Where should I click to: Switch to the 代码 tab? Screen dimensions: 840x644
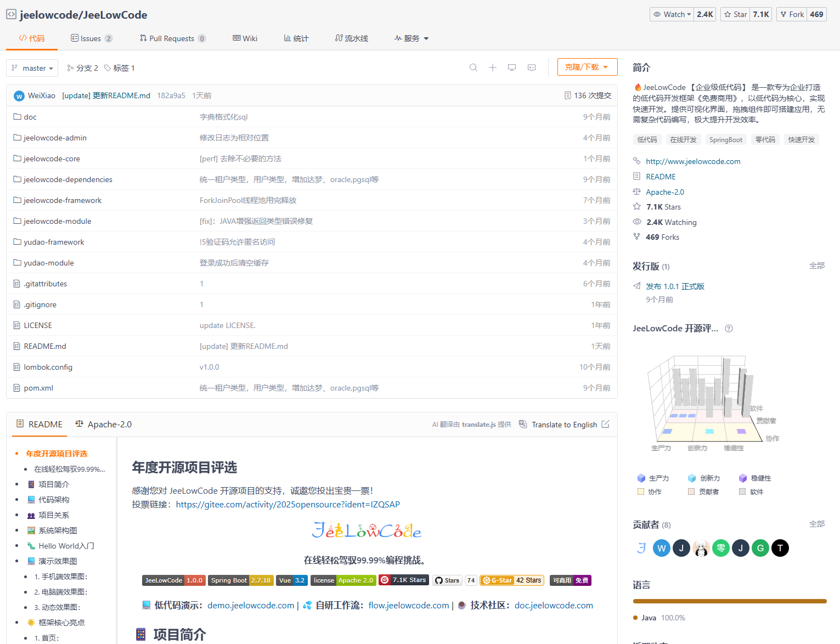32,38
